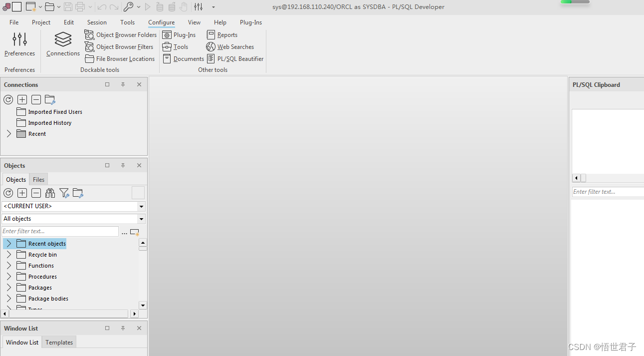Open Documents configuration

tap(184, 59)
